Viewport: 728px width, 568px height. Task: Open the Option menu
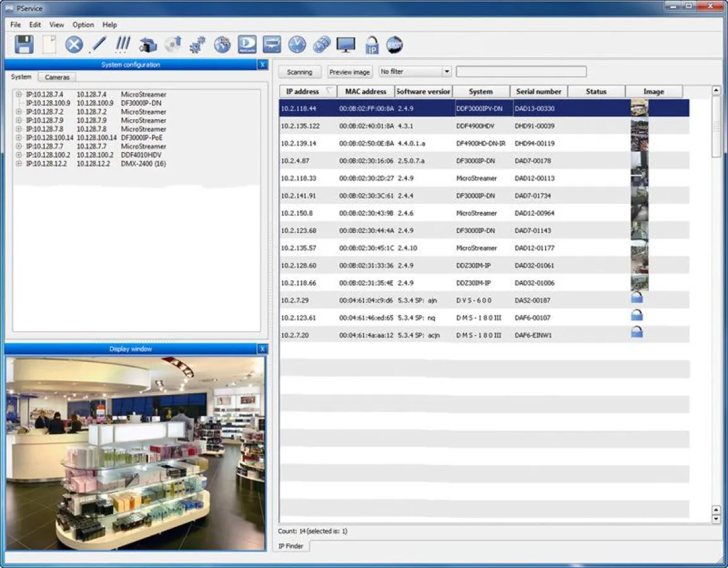(83, 25)
